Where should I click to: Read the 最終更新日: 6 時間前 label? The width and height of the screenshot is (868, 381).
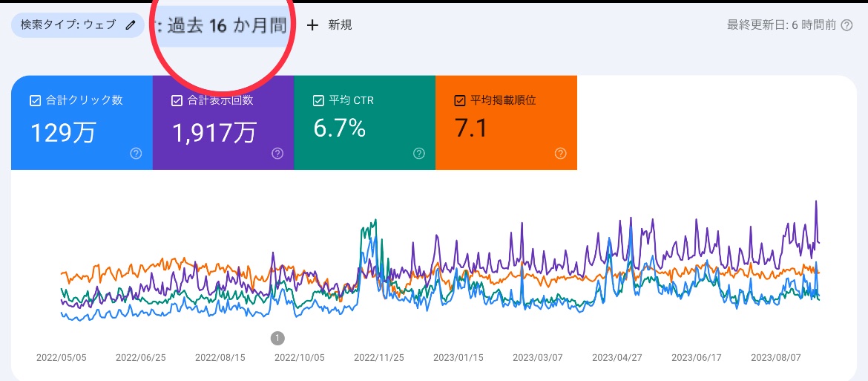(x=781, y=25)
